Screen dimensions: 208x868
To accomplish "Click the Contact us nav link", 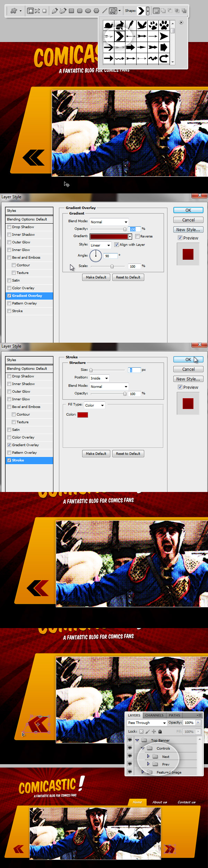I will [x=187, y=802].
